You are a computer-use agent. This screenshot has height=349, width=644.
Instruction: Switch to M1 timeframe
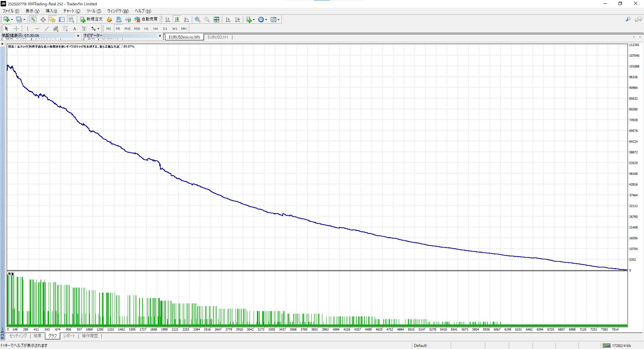coord(108,29)
